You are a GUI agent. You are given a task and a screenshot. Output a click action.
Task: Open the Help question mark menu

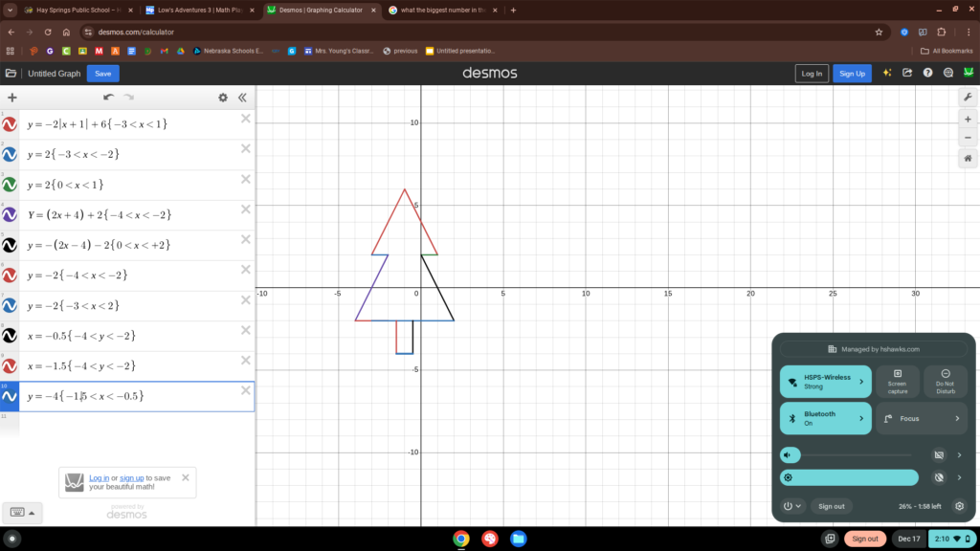point(927,73)
